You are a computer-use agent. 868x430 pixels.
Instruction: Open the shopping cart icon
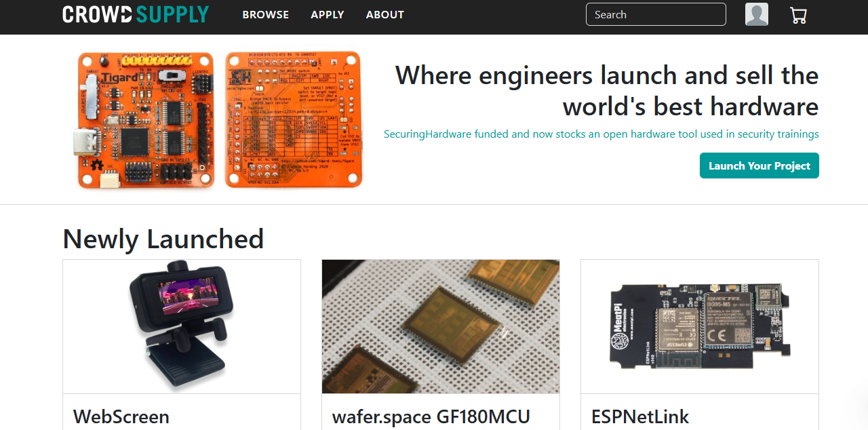tap(798, 15)
